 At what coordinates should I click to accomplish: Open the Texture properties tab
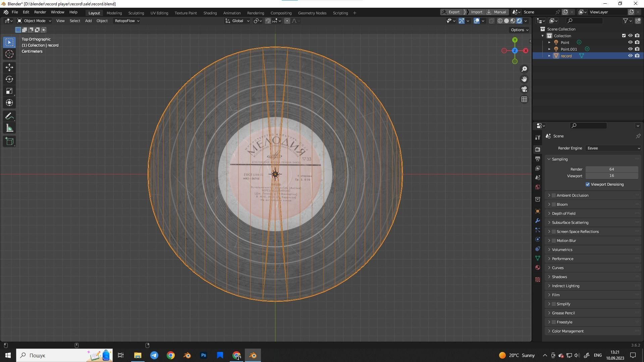tap(538, 280)
